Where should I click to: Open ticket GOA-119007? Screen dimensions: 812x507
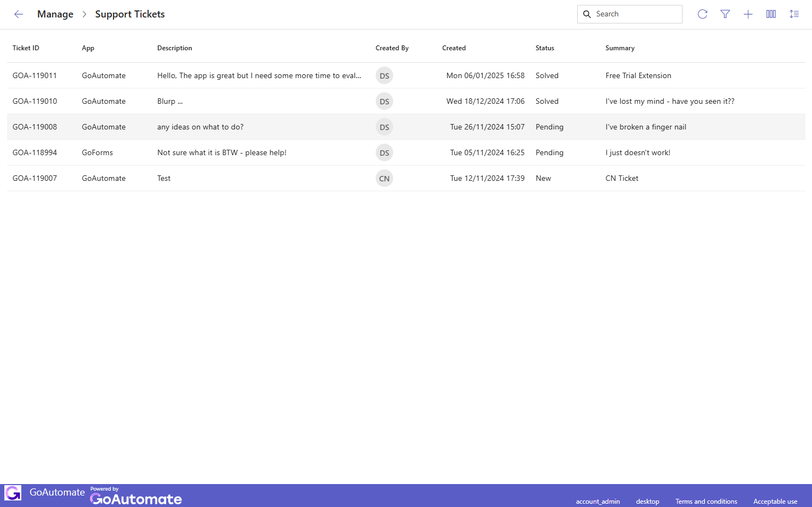click(34, 178)
